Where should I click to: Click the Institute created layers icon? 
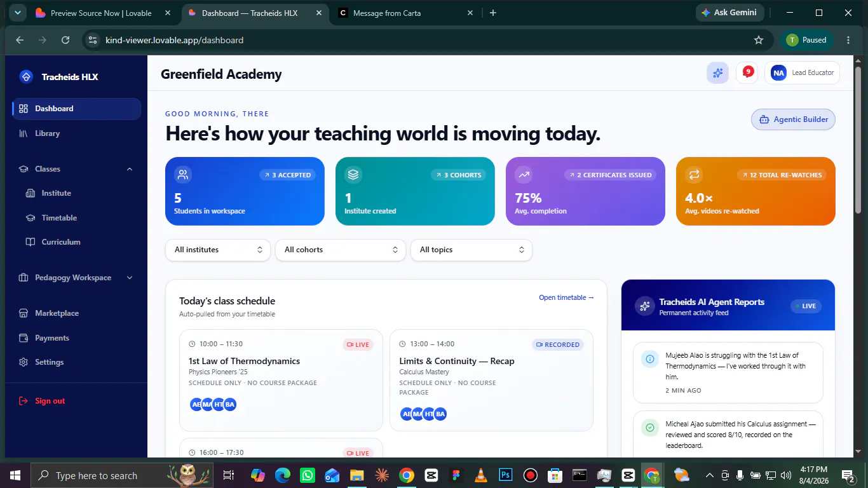point(353,174)
